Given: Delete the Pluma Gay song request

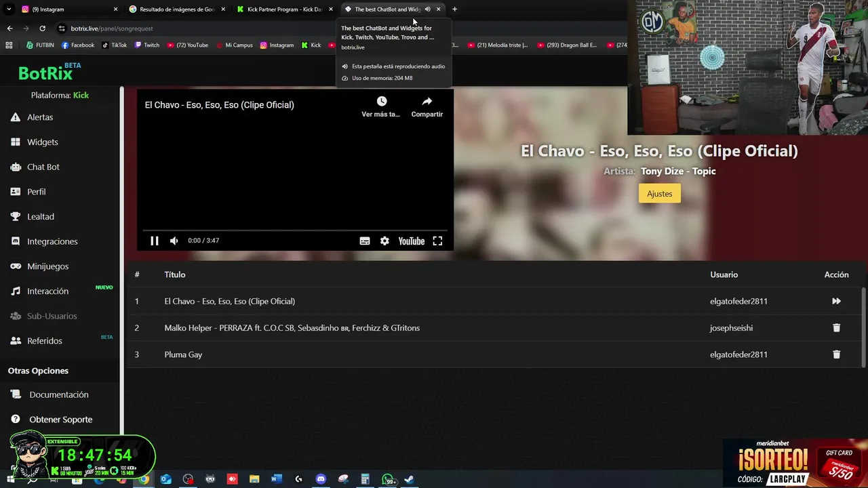Looking at the screenshot, I should pos(836,354).
